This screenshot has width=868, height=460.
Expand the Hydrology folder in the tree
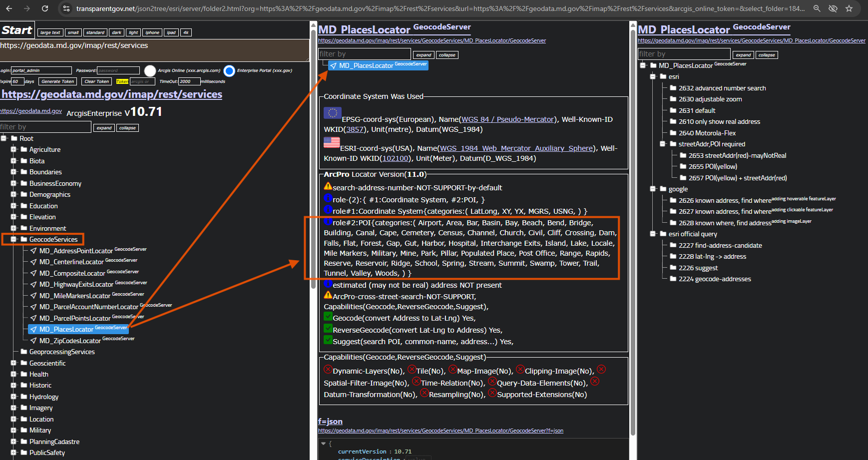(13, 397)
